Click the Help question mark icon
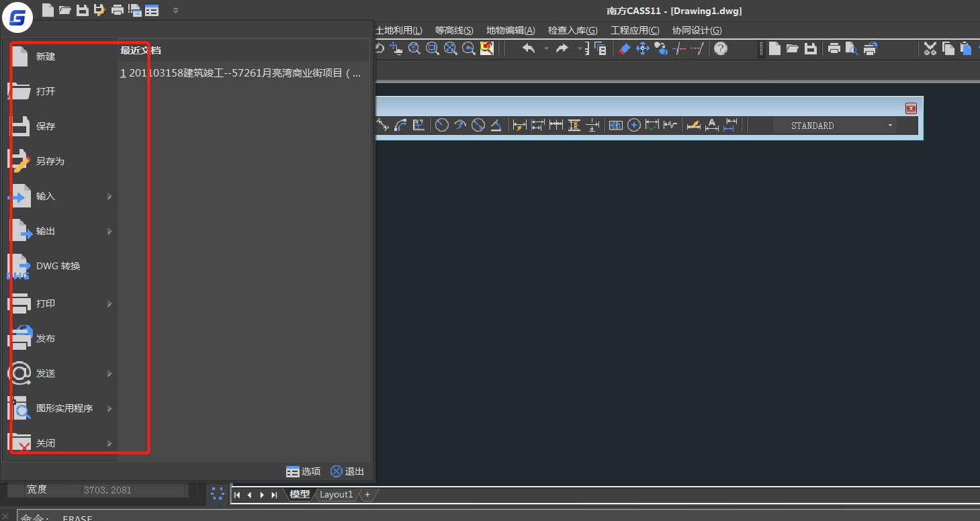The height and width of the screenshot is (521, 980). coord(721,48)
